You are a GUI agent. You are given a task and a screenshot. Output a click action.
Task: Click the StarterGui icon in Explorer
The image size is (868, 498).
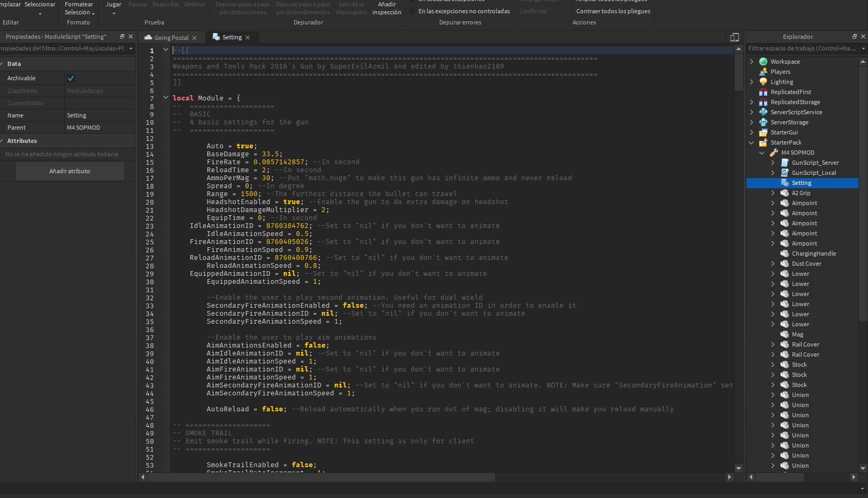pyautogui.click(x=763, y=132)
